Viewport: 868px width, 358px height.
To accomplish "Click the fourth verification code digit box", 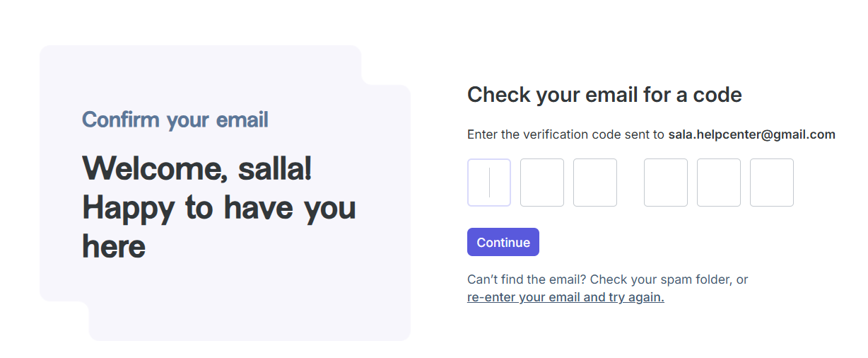I will coord(666,183).
